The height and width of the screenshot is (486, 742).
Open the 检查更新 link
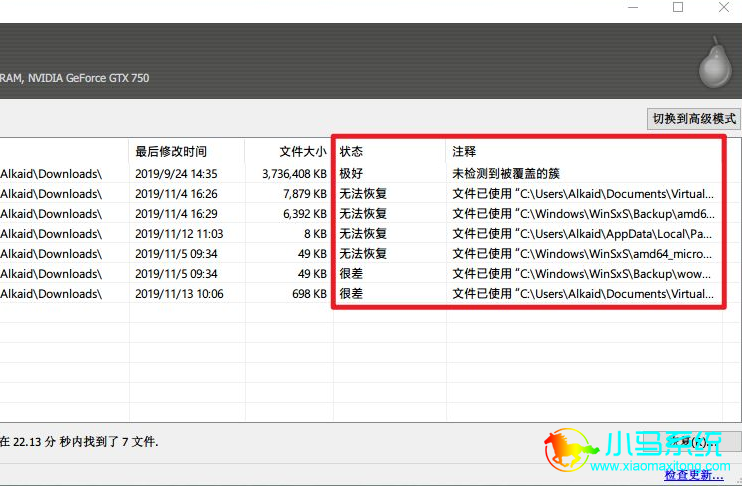(694, 475)
